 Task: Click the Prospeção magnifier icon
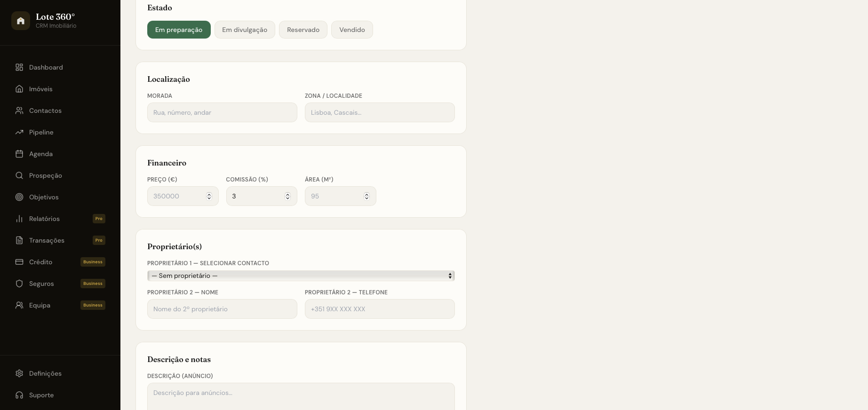19,175
